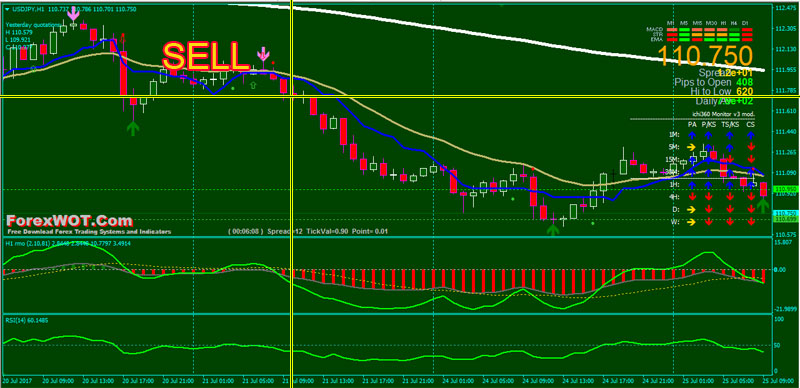The height and width of the screenshot is (388, 800).
Task: Click the -21.9899 RMO scale value
Action: point(786,309)
